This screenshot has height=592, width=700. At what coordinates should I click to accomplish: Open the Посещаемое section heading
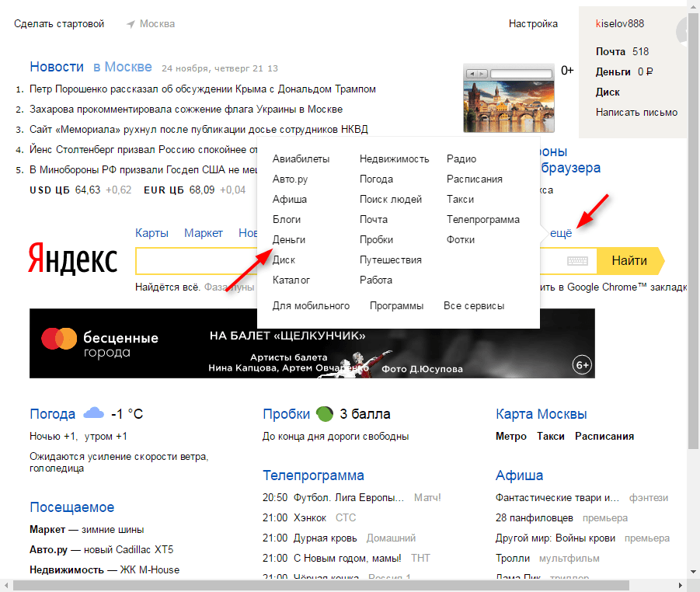(72, 507)
